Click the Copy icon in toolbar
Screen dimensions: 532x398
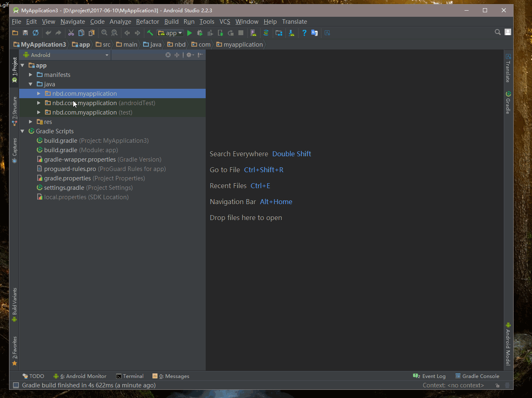[81, 33]
